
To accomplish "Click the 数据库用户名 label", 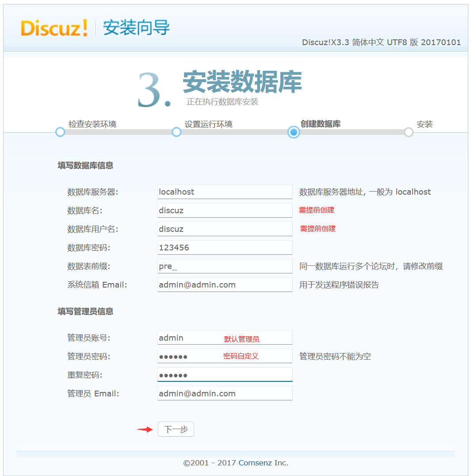I will (x=92, y=229).
